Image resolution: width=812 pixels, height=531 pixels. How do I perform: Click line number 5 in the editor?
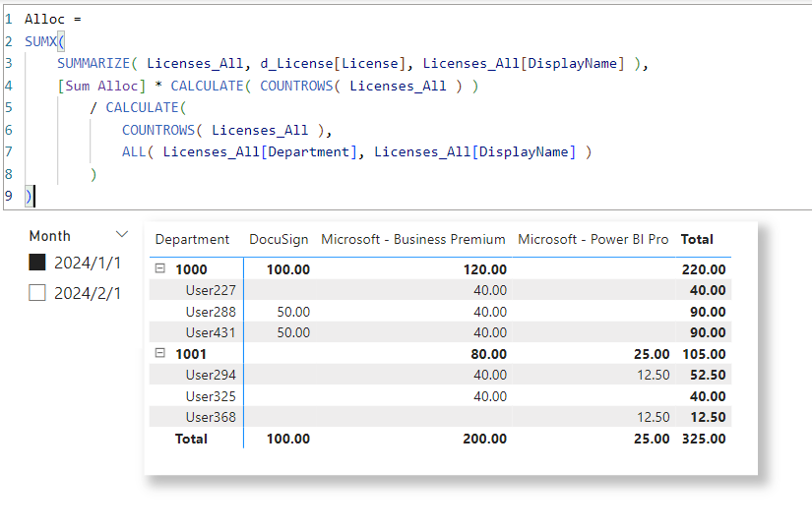8,107
